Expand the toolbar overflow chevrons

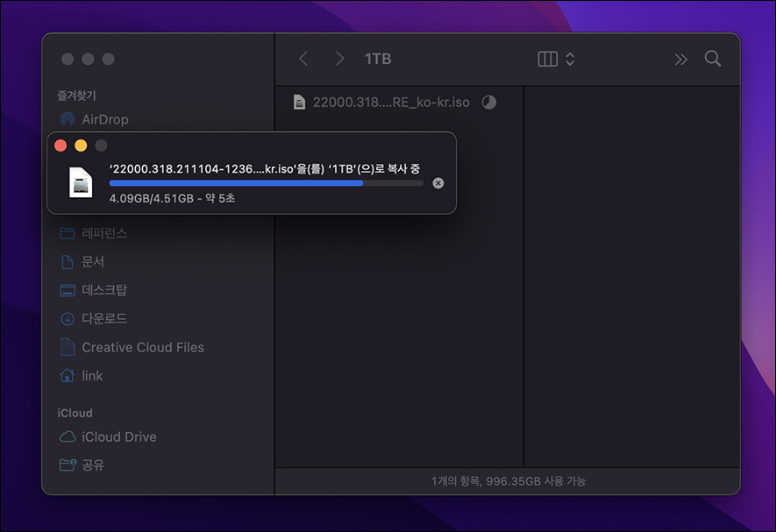tap(681, 60)
